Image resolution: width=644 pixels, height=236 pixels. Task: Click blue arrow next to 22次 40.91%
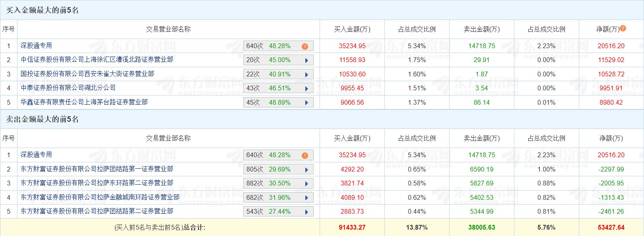306,74
